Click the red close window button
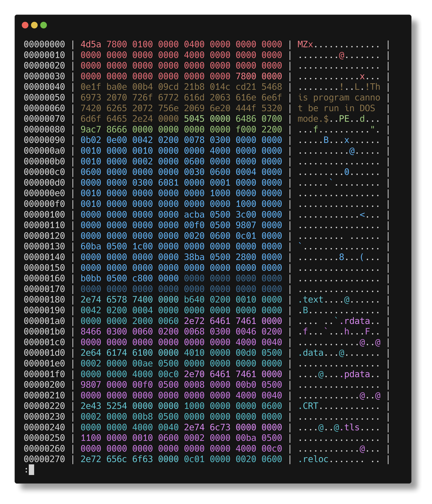 tap(25, 25)
